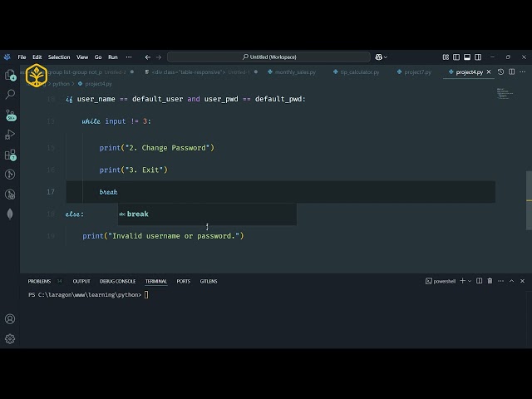This screenshot has width=532, height=399.
Task: Kill terminal with trash icon
Action: point(490,281)
